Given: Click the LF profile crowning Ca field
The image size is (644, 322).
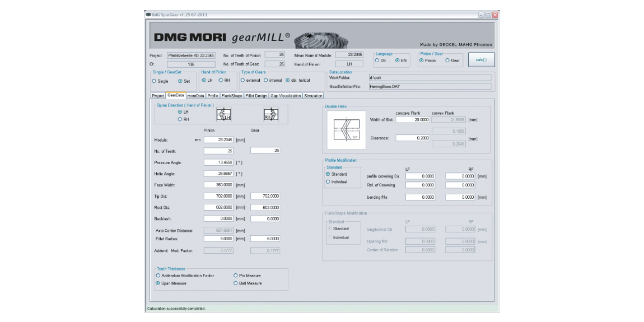Looking at the screenshot, I should 420,176.
